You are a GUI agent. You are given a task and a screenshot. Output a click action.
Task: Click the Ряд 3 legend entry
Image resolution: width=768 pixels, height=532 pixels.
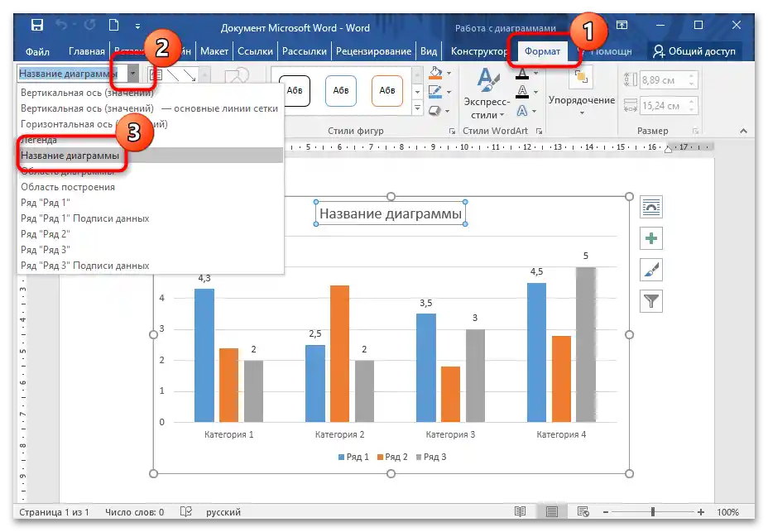431,457
